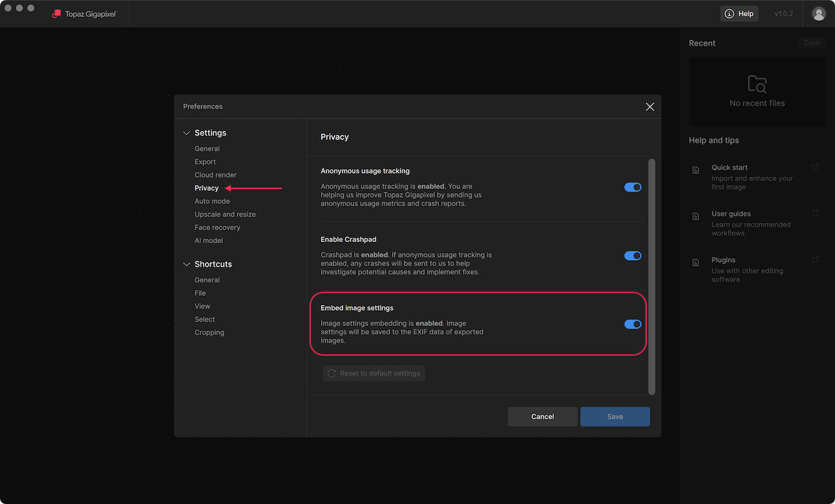Collapse the Shortcuts section chevron
Screen dimensions: 835x504
(187, 264)
